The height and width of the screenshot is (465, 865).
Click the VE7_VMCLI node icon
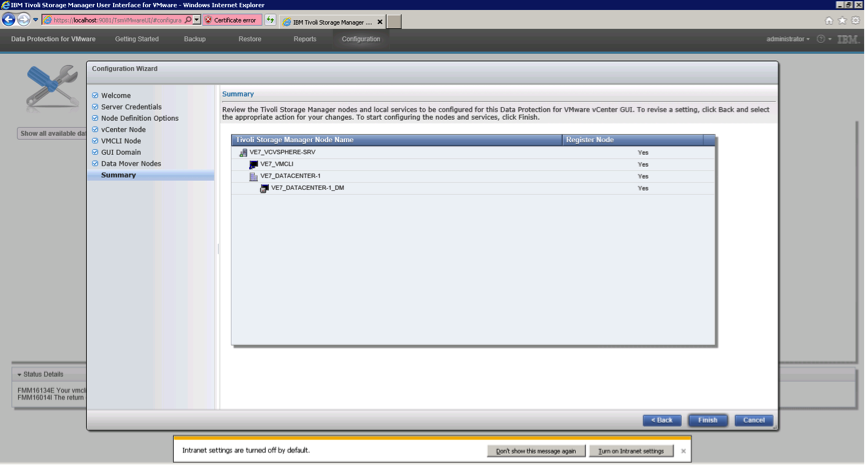pyautogui.click(x=253, y=164)
